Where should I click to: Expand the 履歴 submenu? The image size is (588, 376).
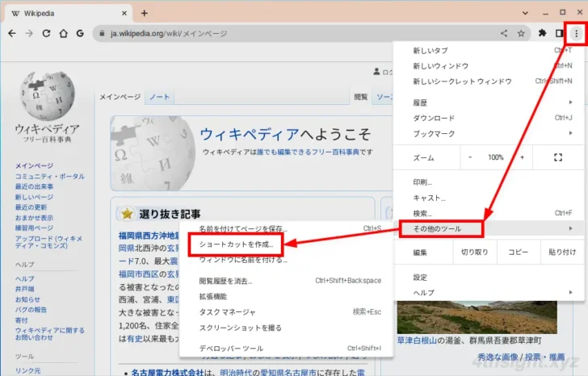(489, 102)
